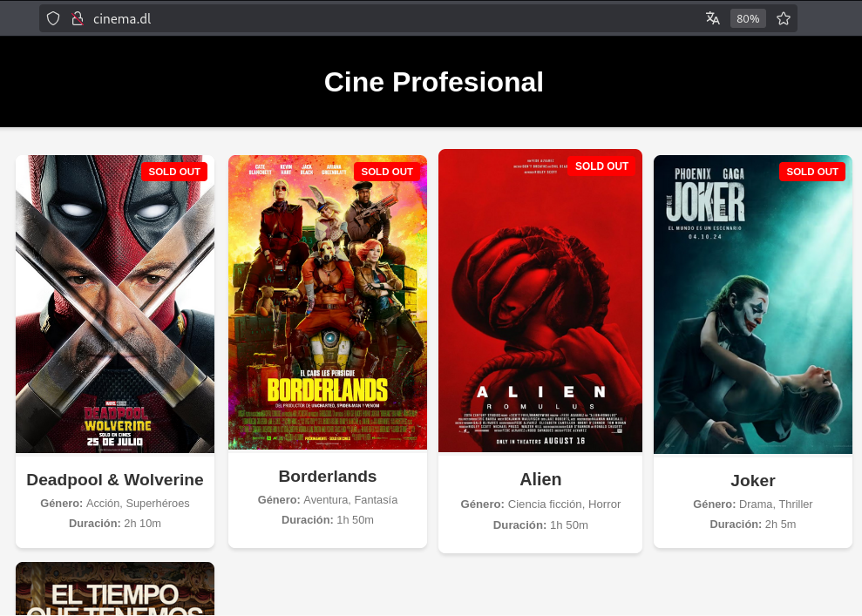Open the Alien Romulus poster
The image size is (862, 616).
(x=540, y=301)
